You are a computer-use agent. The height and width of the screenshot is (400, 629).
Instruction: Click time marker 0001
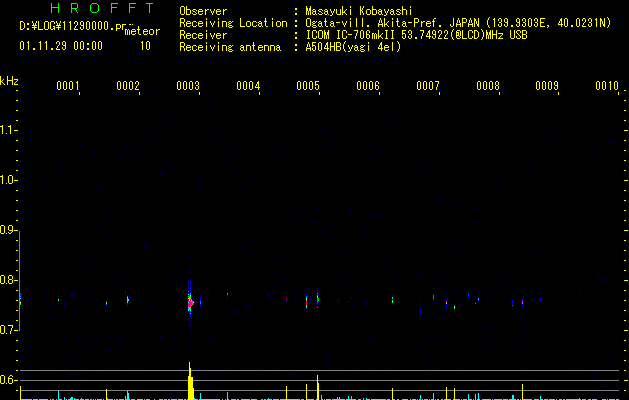pos(67,86)
